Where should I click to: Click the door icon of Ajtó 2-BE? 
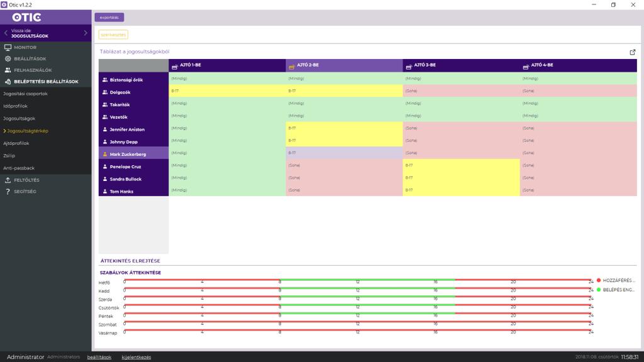click(x=292, y=65)
